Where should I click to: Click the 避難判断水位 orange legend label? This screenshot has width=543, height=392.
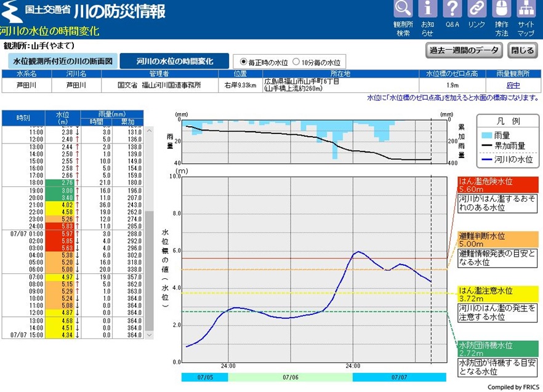497,240
